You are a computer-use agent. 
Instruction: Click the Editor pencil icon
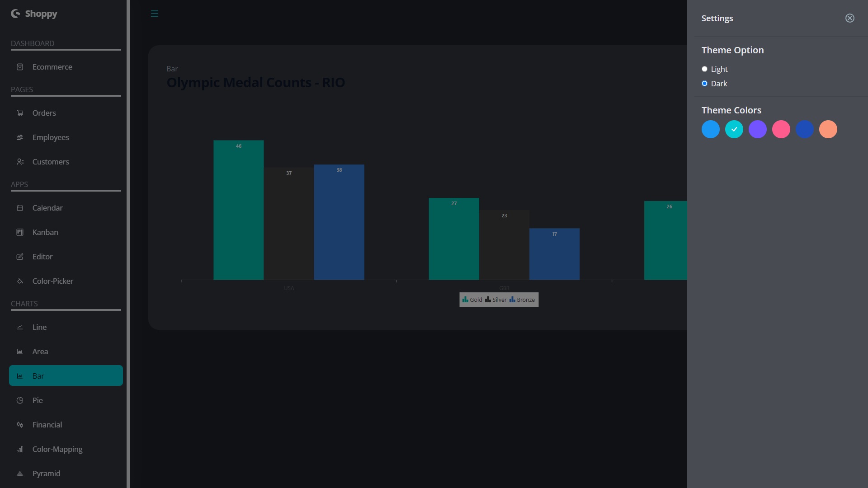(x=20, y=257)
